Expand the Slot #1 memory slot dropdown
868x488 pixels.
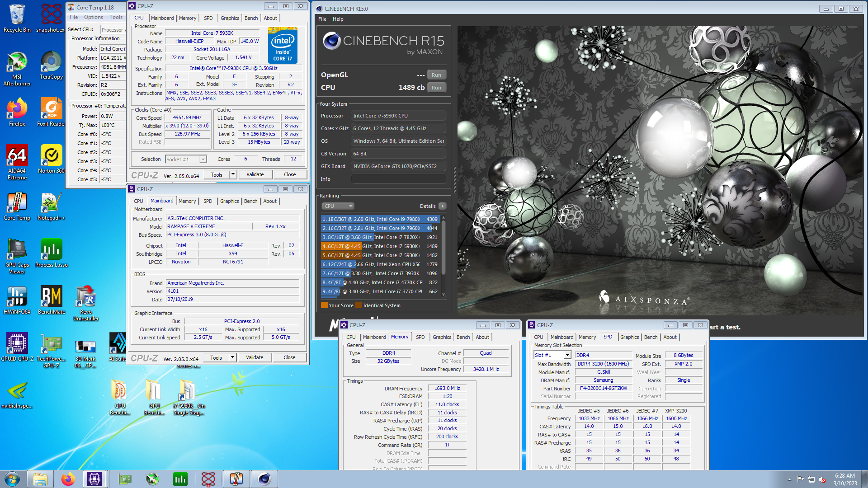567,355
